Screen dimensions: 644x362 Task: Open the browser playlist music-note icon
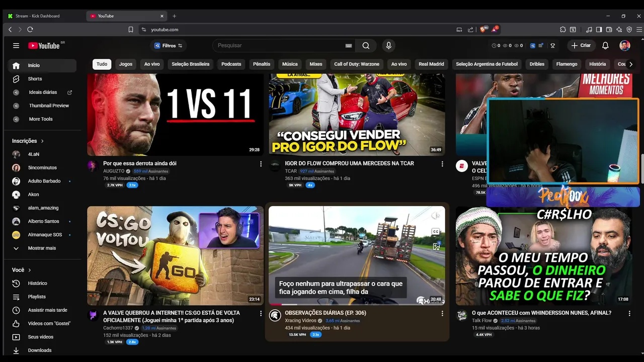click(589, 30)
